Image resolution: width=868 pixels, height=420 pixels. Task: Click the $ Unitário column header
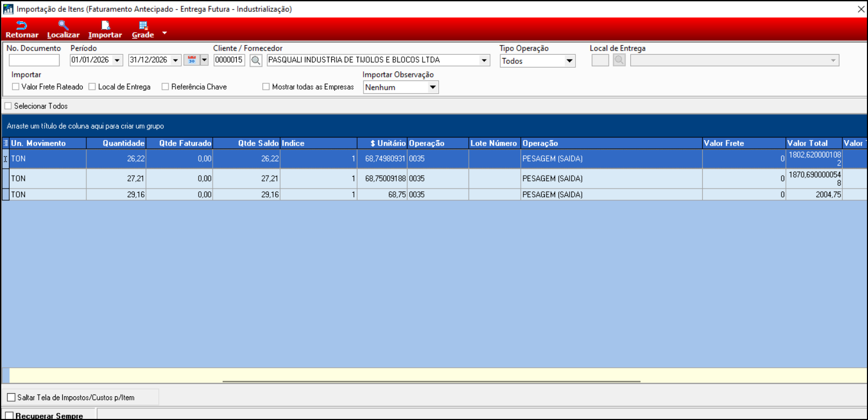[382, 143]
